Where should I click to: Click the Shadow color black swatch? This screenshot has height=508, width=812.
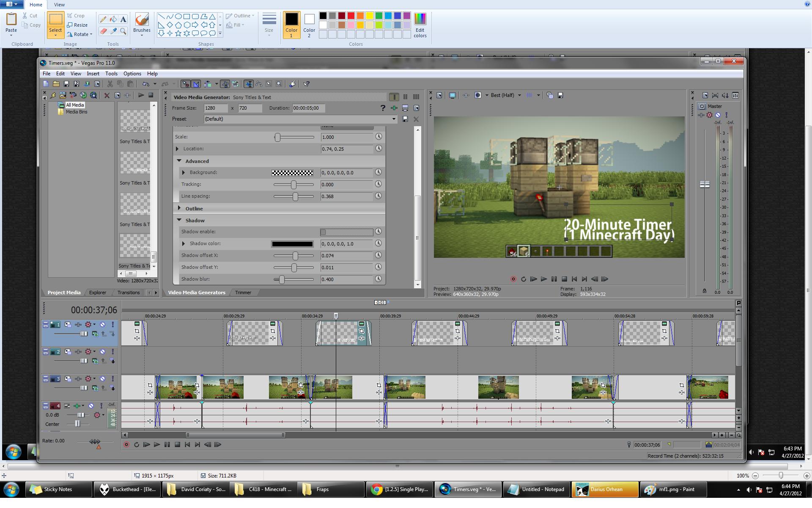coord(292,244)
